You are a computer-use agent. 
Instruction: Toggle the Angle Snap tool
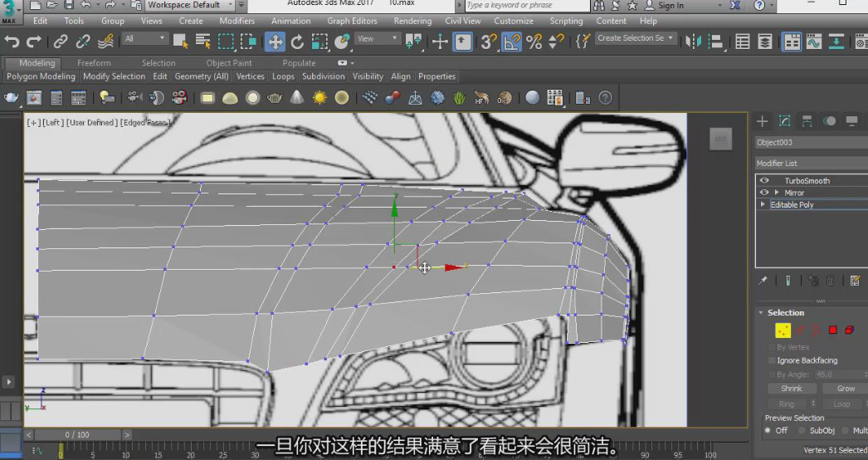pos(512,42)
